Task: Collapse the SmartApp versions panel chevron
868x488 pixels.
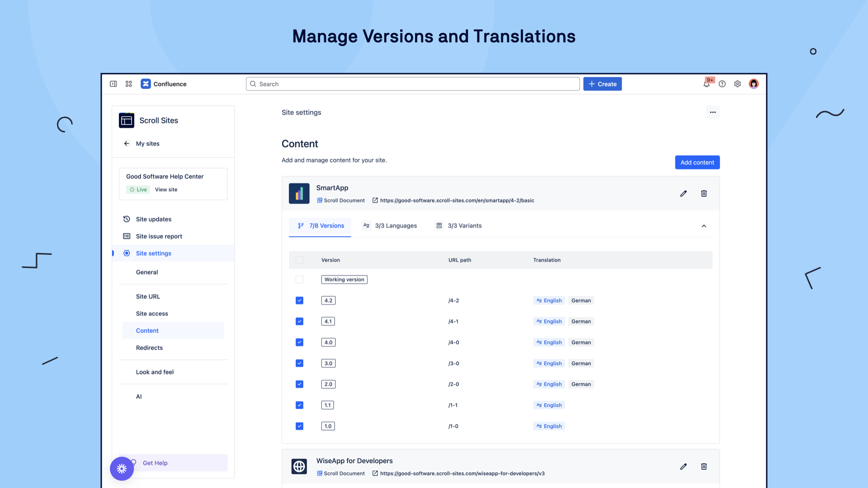Action: [704, 226]
